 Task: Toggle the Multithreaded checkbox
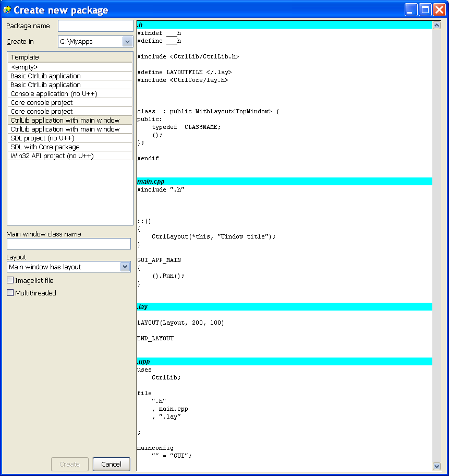10,293
